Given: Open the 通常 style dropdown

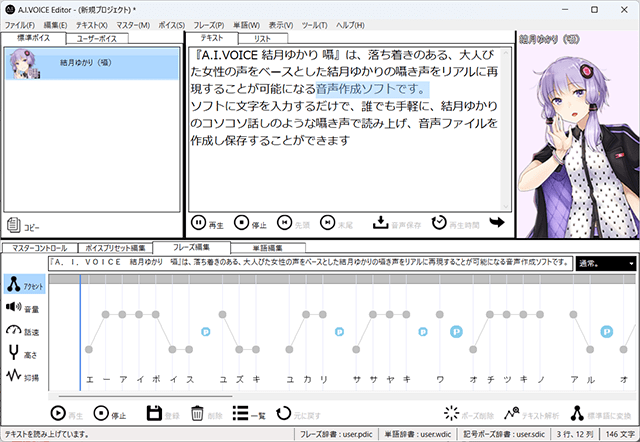Looking at the screenshot, I should [x=606, y=263].
